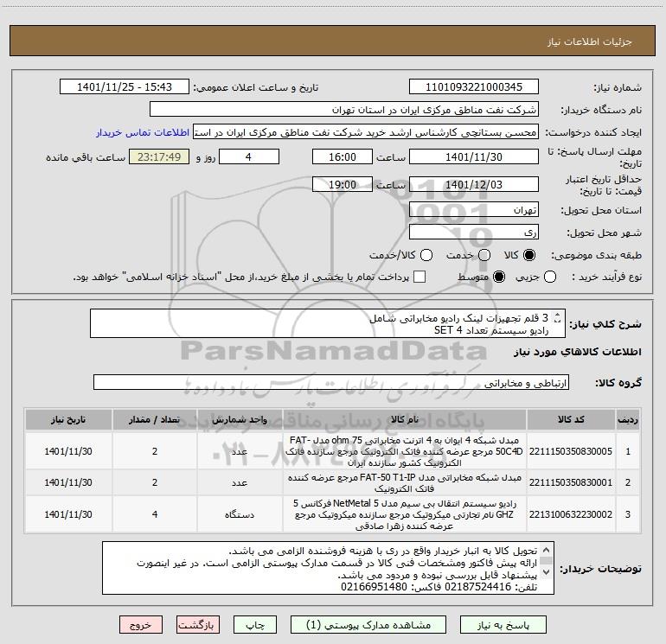Image resolution: width=666 pixels, height=644 pixels.
Task: Click the unit cell دستگاه in row 3
Action: (240, 514)
